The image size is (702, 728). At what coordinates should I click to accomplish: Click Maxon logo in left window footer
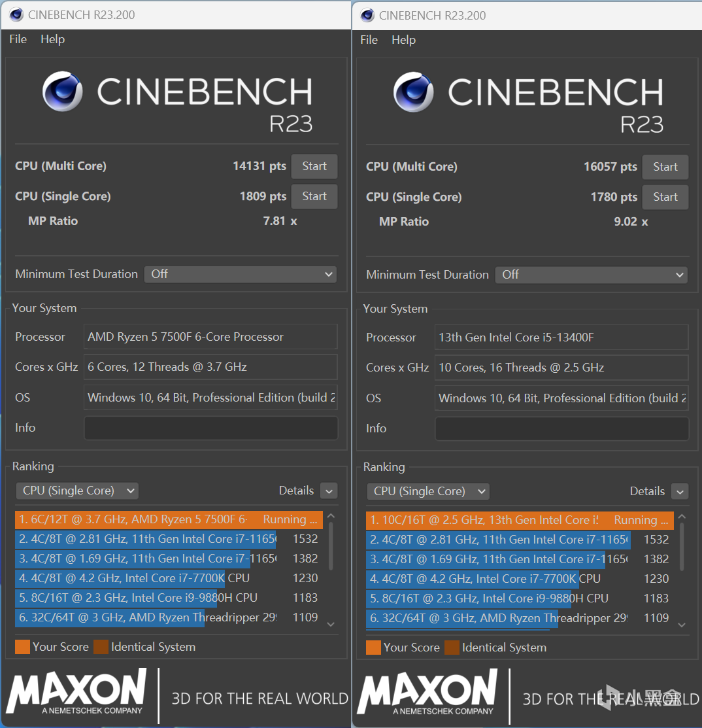point(76,691)
